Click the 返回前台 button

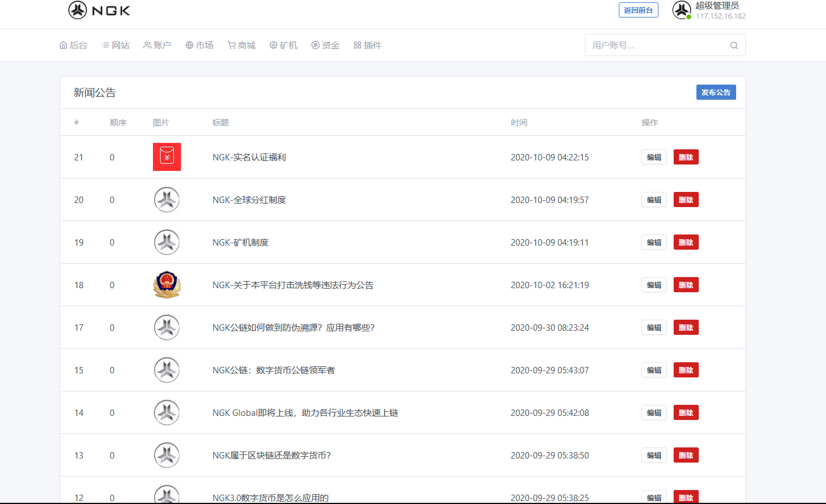click(638, 10)
